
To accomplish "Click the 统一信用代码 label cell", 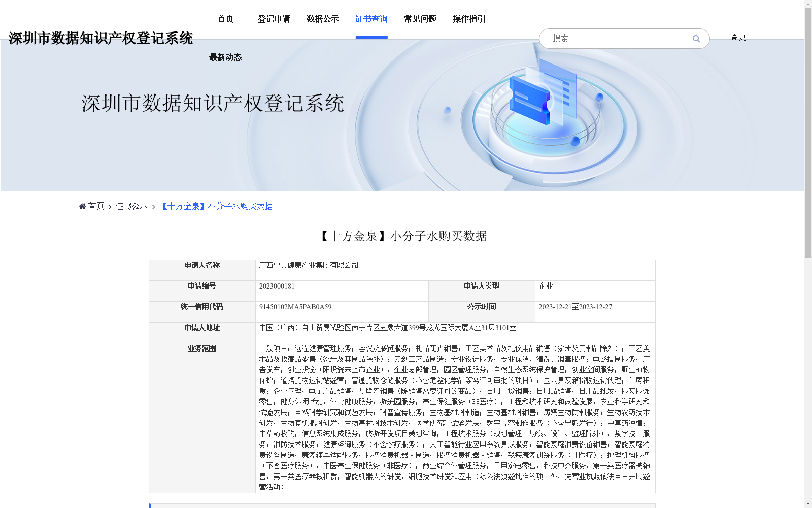I will tap(202, 312).
